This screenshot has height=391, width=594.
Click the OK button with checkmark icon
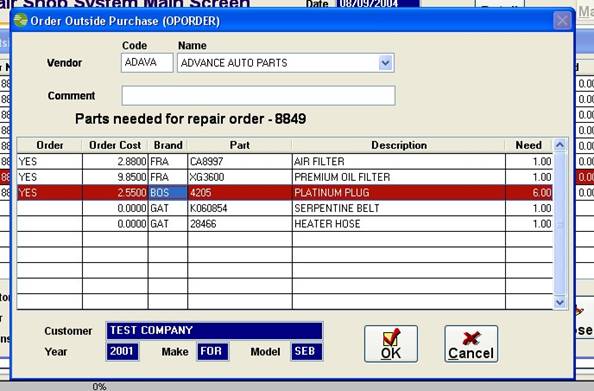coord(391,344)
